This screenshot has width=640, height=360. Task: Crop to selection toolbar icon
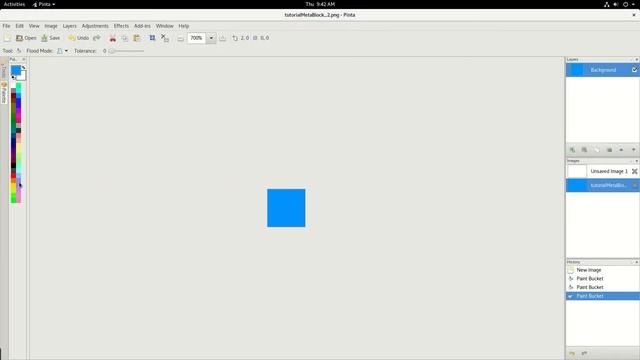pos(152,38)
